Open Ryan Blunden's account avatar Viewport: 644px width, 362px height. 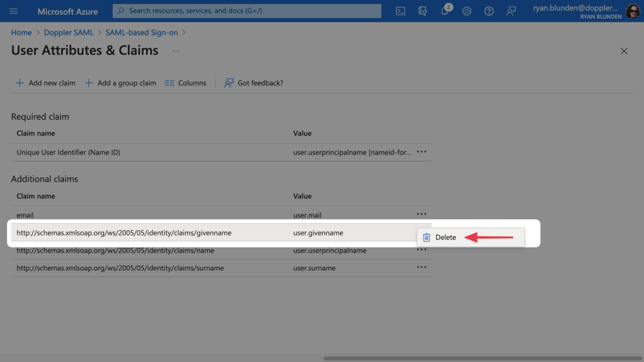[x=632, y=11]
